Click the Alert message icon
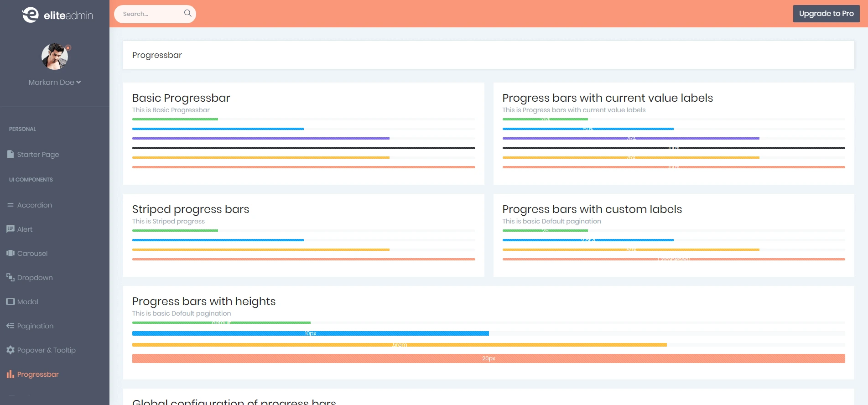Image resolution: width=868 pixels, height=405 pixels. (x=10, y=229)
